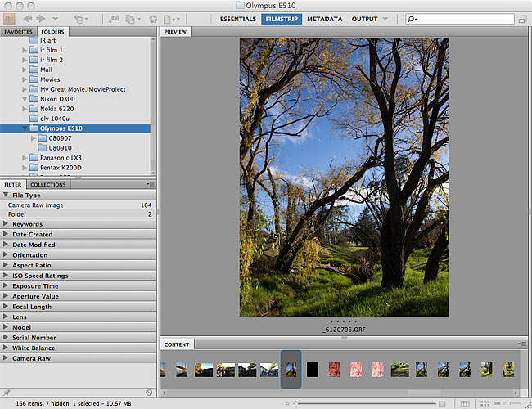Select the 080907 subfolder

tap(60, 138)
